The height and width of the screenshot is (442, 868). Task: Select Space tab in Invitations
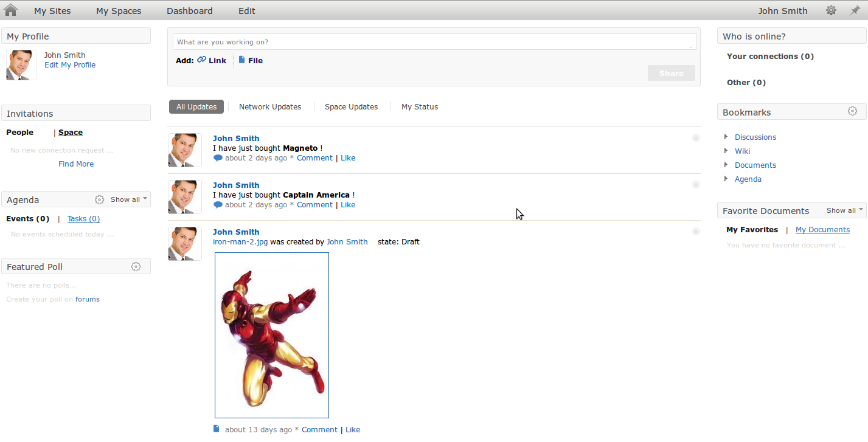pos(71,132)
